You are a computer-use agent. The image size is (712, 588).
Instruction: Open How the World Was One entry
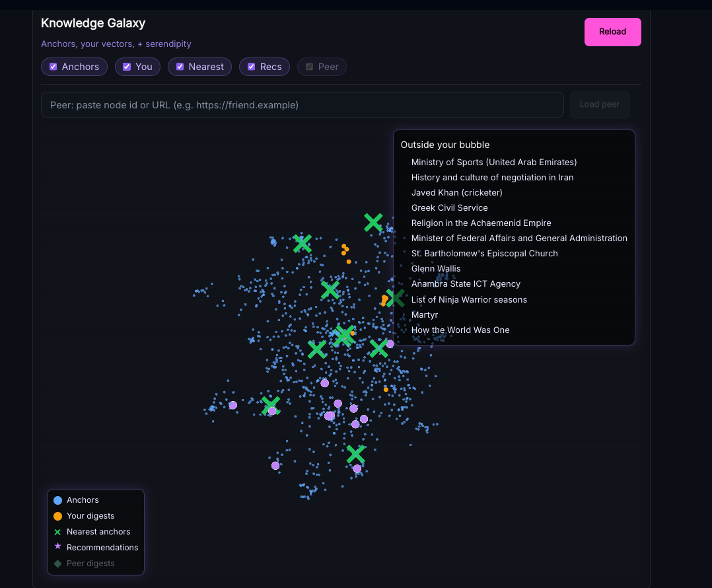[460, 330]
